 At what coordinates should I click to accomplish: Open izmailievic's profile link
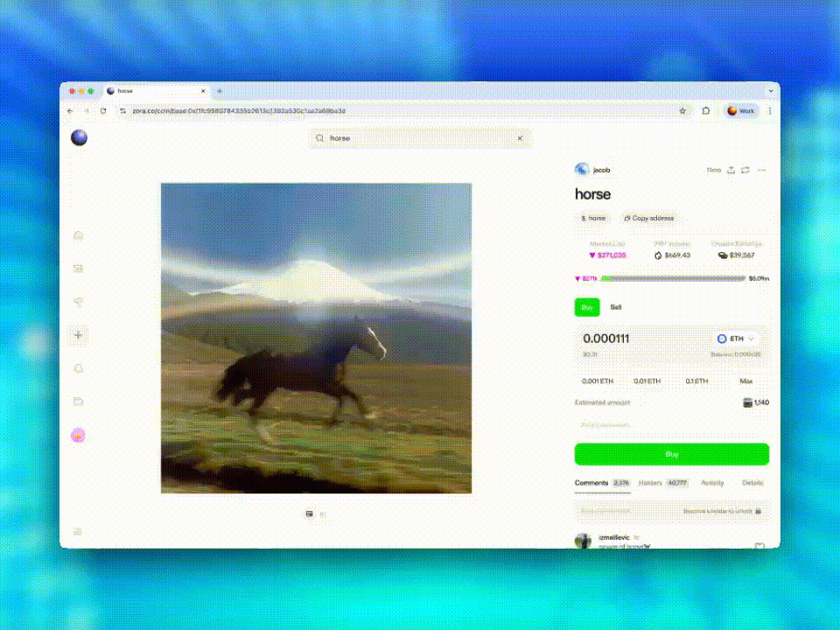coord(614,537)
